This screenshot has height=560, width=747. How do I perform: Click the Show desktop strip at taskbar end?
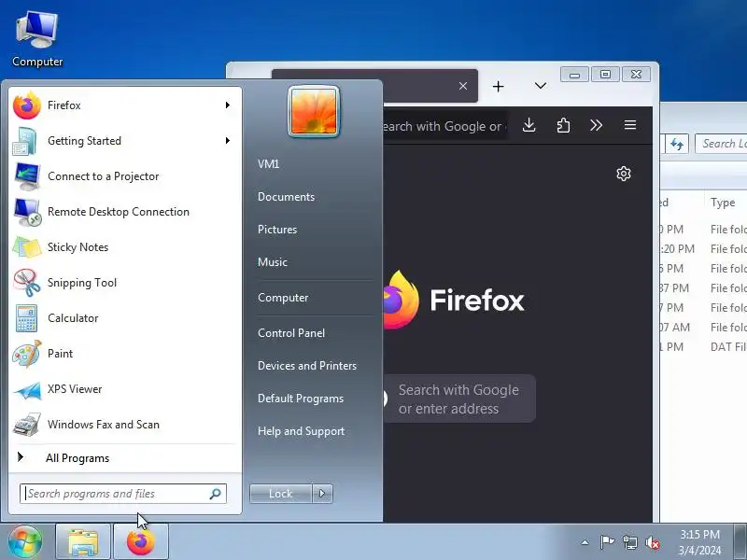740,542
